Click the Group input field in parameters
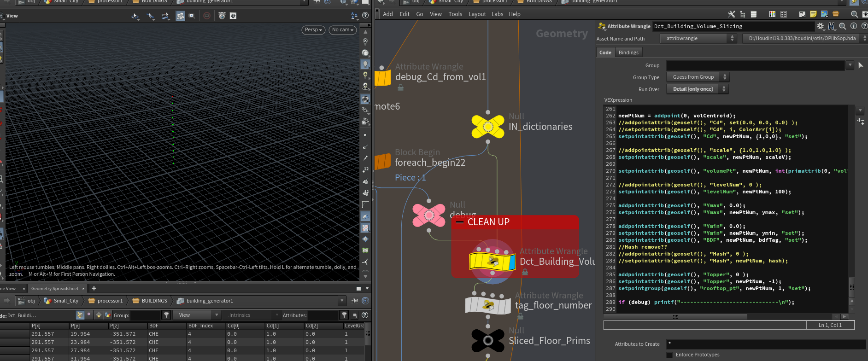This screenshot has height=361, width=868. click(x=755, y=65)
